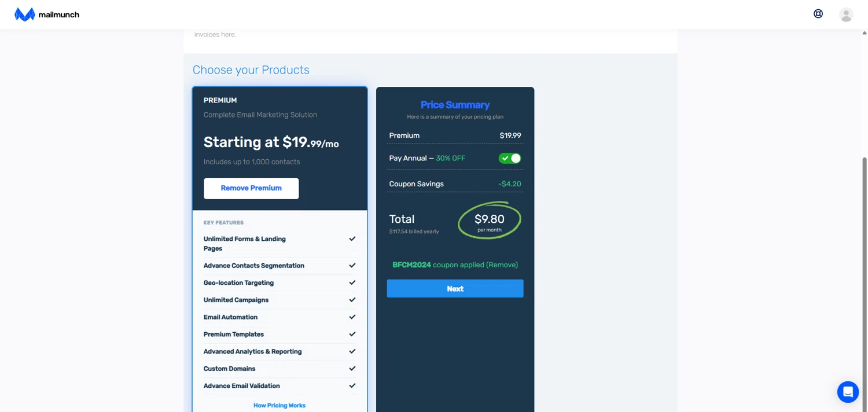The width and height of the screenshot is (868, 412).
Task: Open the chat support bubble
Action: coord(848,392)
